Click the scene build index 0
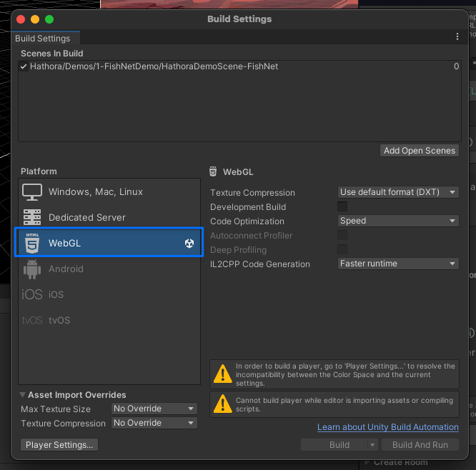476x470 pixels. point(456,66)
